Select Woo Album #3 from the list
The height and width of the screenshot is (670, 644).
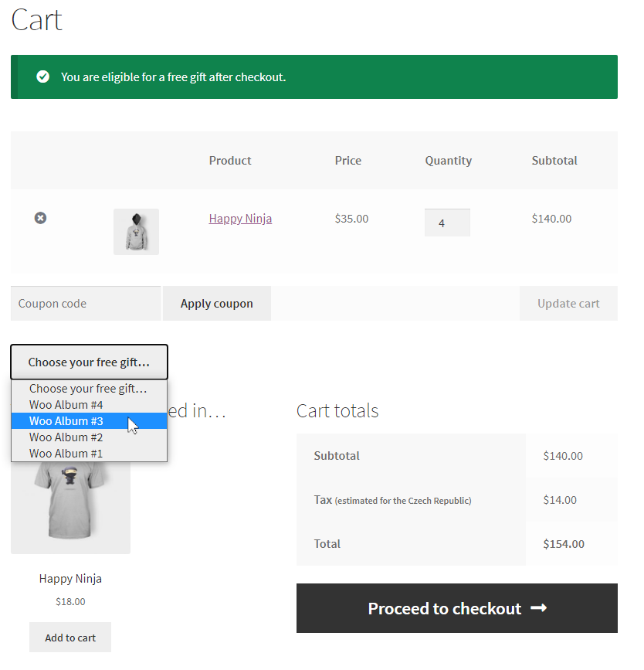coord(66,421)
